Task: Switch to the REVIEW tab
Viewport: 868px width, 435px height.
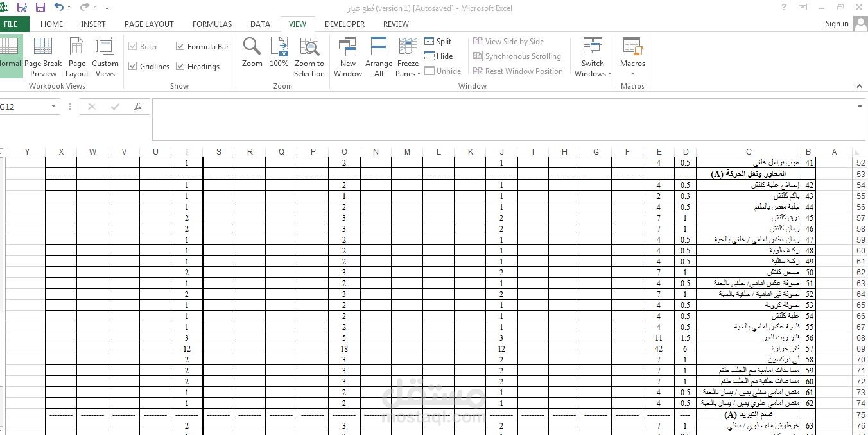Action: pos(396,24)
